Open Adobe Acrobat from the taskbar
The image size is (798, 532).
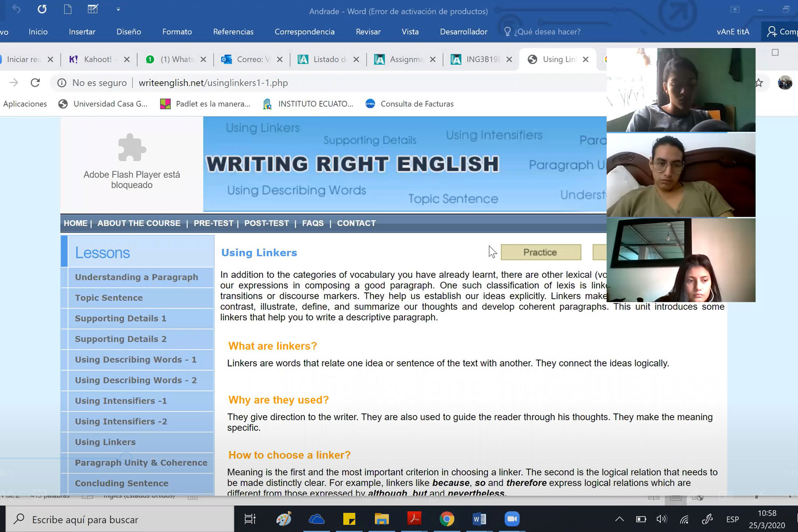tap(414, 519)
